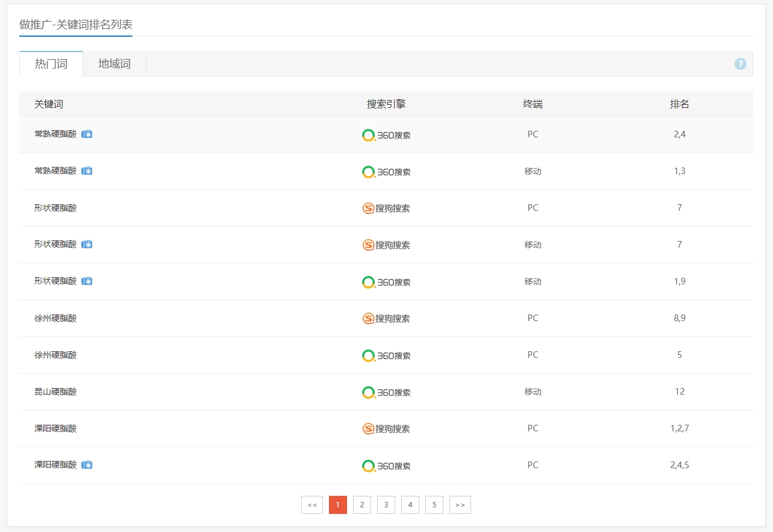Click camera icon in 常熟硬脂酸 移动 row

(x=87, y=171)
